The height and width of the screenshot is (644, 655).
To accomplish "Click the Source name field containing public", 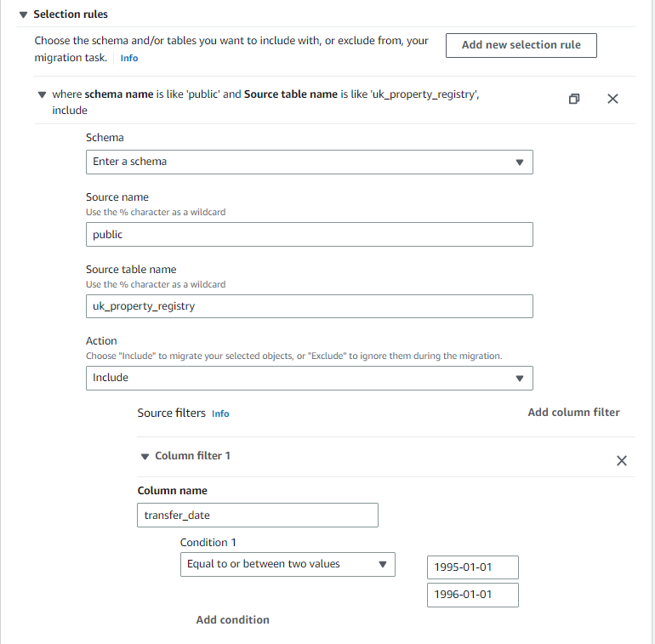I will [309, 235].
